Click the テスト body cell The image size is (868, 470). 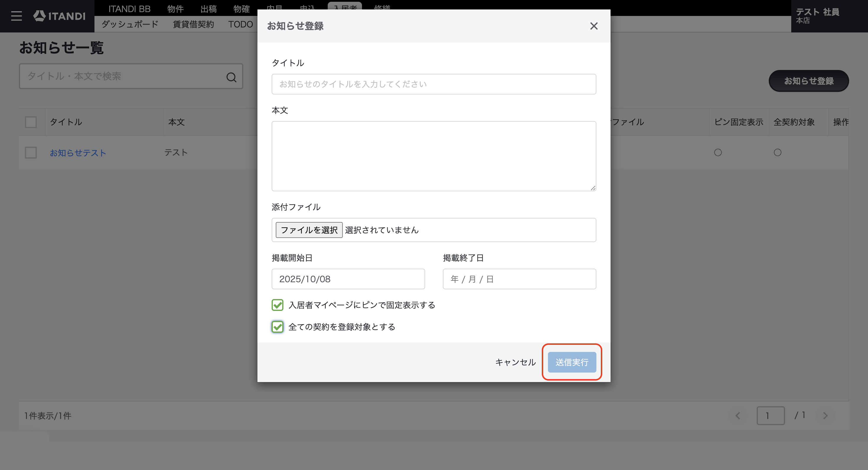176,152
